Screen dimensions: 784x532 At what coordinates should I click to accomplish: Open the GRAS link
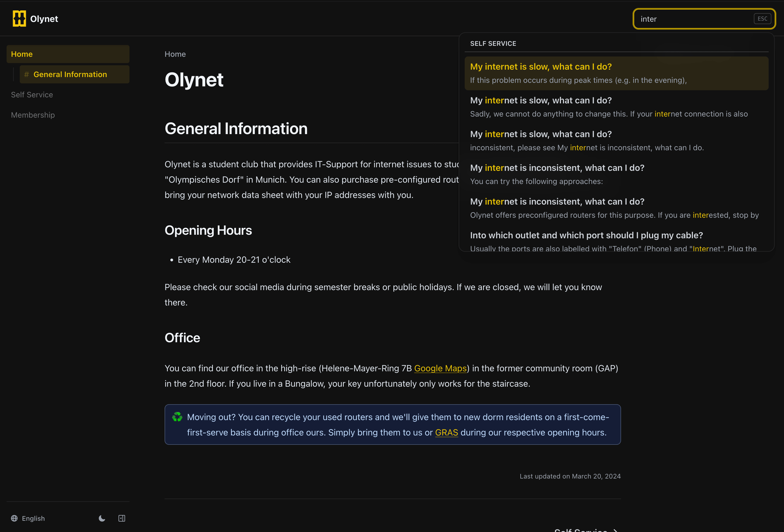click(x=446, y=432)
